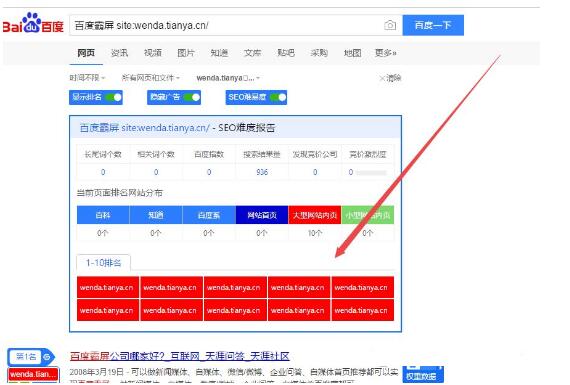Switch to the 视频 tab
This screenshot has width=570, height=385.
pyautogui.click(x=153, y=53)
